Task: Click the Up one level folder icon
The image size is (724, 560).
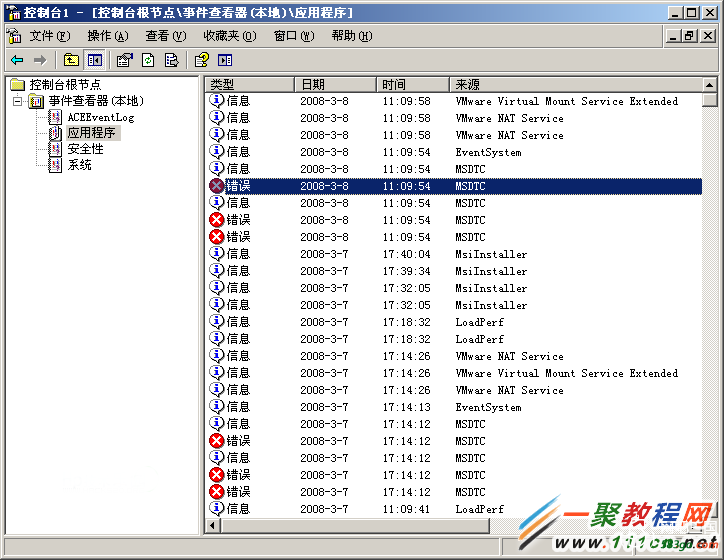Action: tap(71, 60)
